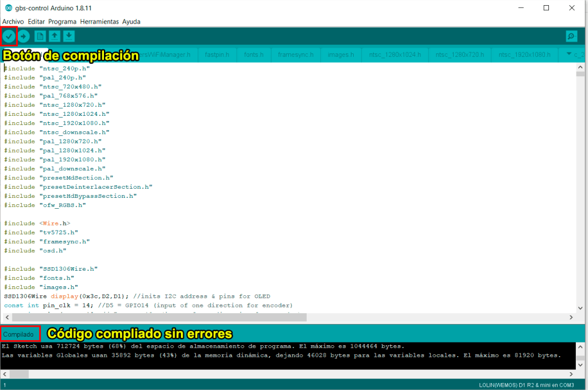Expand the tab list dropdown arrow
The width and height of the screenshot is (588, 390).
coord(570,54)
